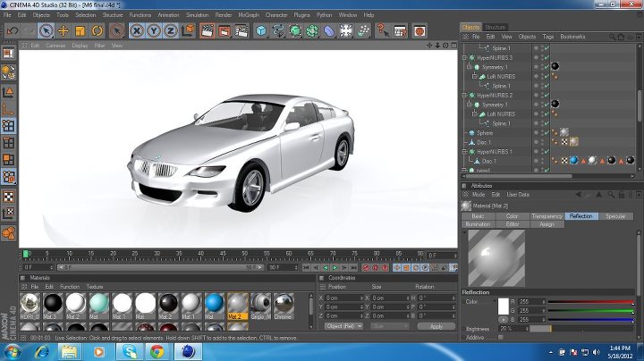Screen dimensions: 644x361
Task: Click black material tag on HyperNURBS.3 Symmetry.1
Action: pyautogui.click(x=555, y=66)
